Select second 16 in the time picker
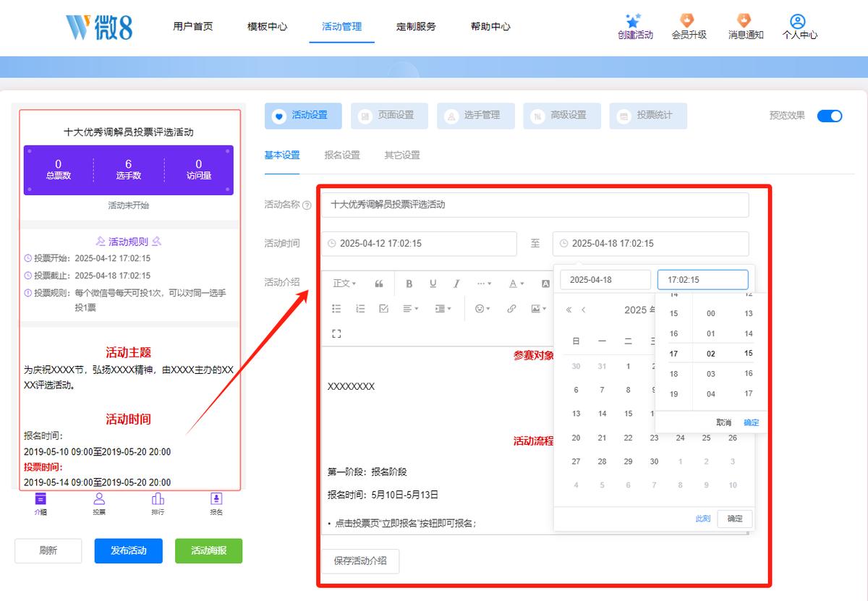Image resolution: width=868 pixels, height=601 pixels. coord(749,374)
